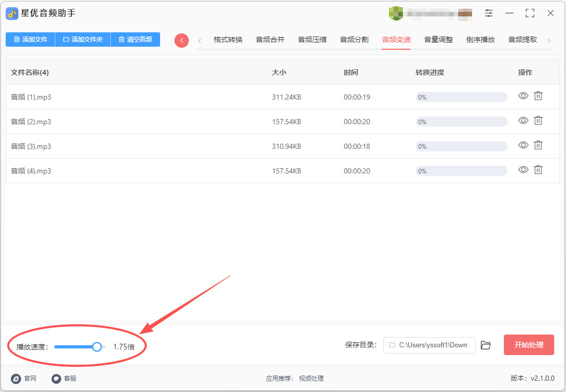Open the 音频压缩 tab
Image resolution: width=566 pixels, height=392 pixels.
[x=312, y=40]
